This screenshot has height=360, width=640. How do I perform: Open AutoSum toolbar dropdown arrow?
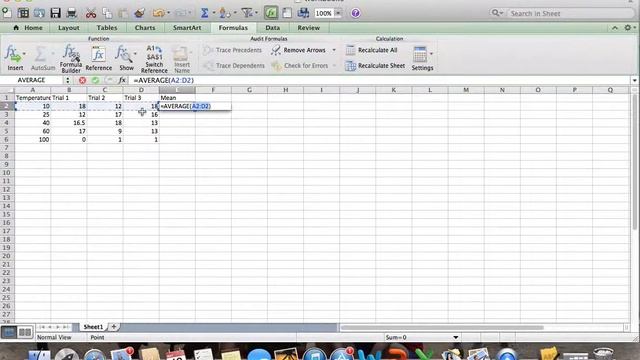pos(213,13)
